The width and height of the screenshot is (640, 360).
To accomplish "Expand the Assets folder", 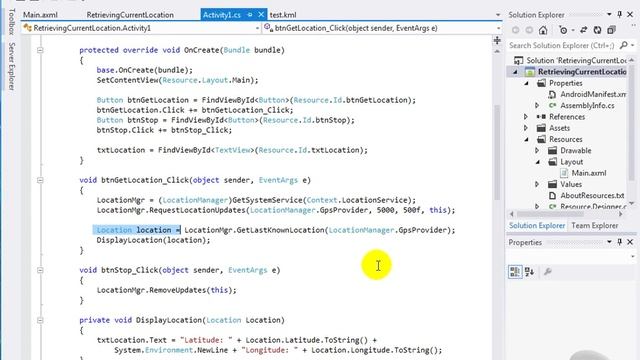I will click(526, 128).
